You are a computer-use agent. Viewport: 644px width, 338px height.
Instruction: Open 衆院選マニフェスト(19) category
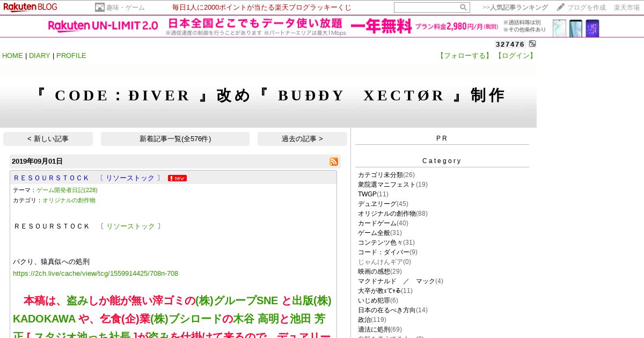coord(393,185)
